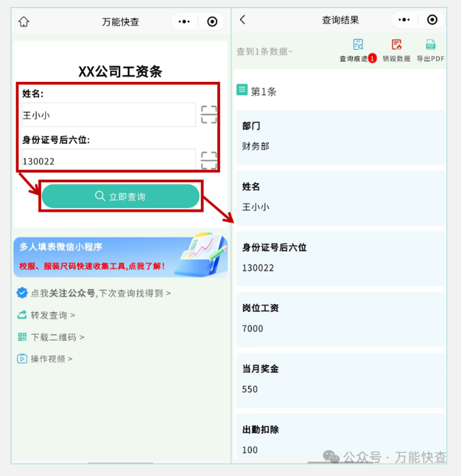Tap the circle close target on 万能快查 page

[x=212, y=22]
